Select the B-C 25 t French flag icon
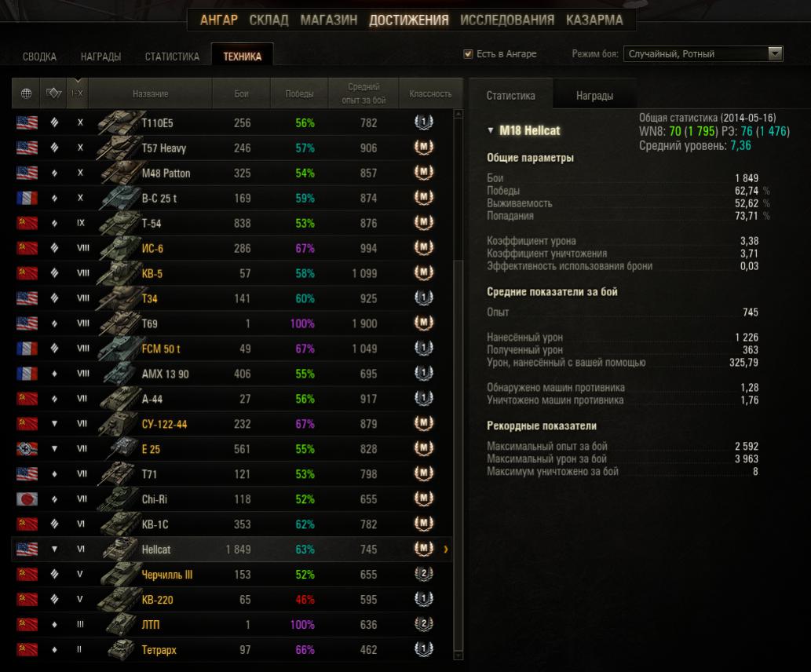 click(x=27, y=198)
